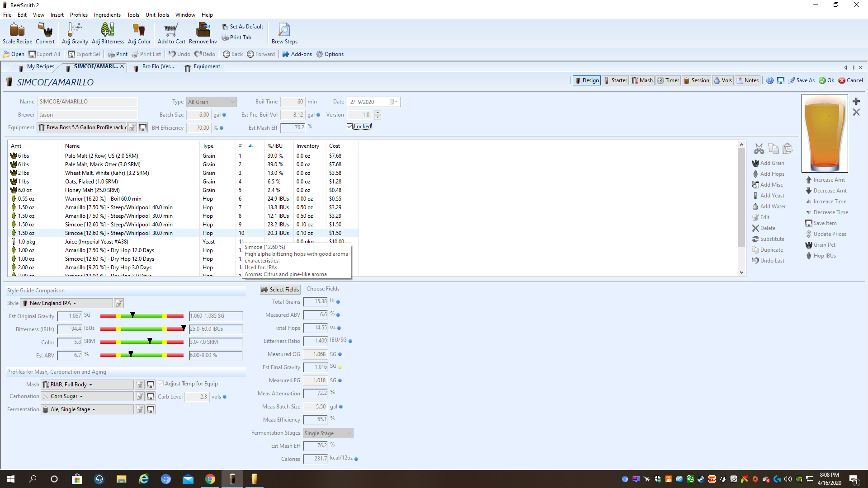868x488 pixels.
Task: Switch to the Bro Flo tab
Action: [154, 67]
